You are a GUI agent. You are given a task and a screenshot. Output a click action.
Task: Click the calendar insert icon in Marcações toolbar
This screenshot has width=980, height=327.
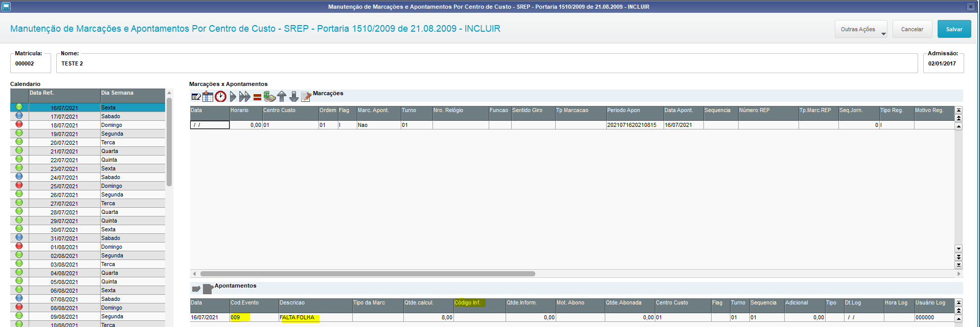pyautogui.click(x=208, y=96)
